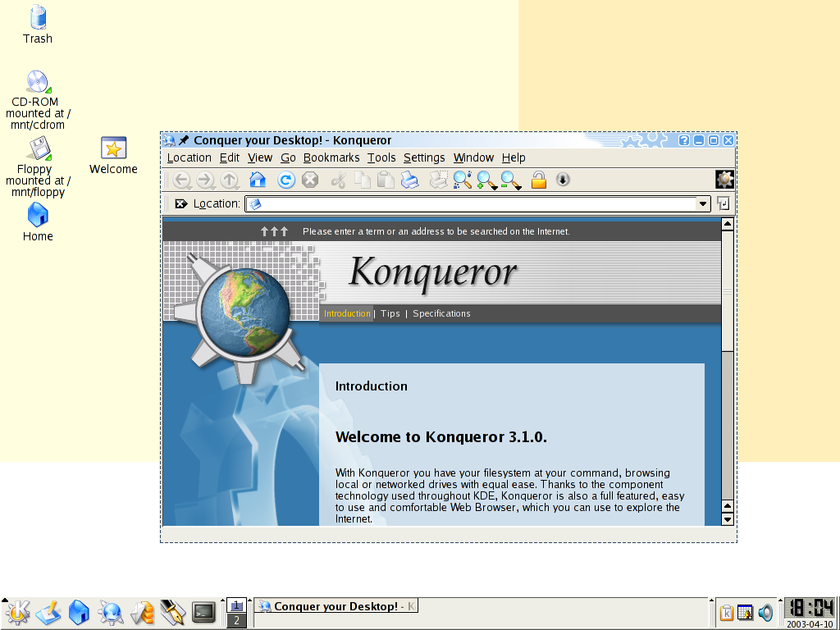Open the Home desktop icon

[38, 221]
